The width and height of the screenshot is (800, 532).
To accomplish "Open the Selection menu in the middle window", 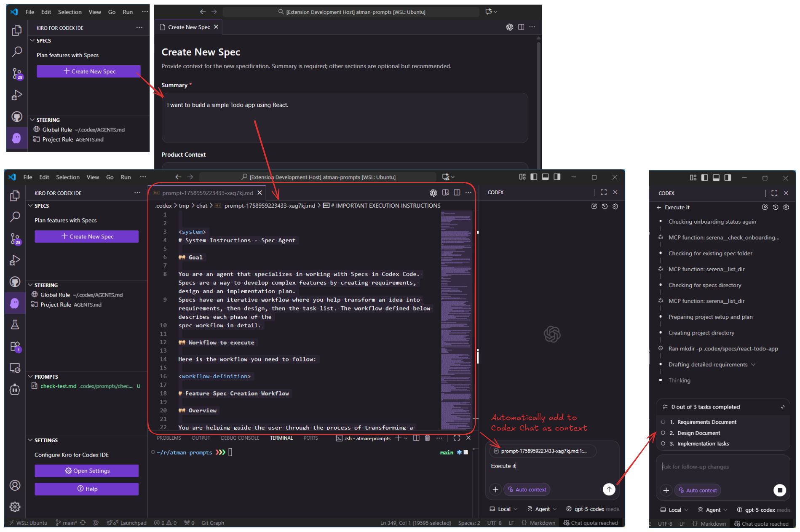I will [x=67, y=177].
